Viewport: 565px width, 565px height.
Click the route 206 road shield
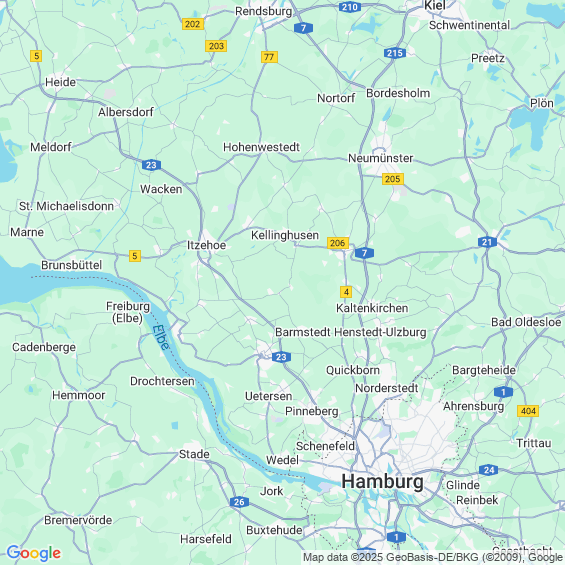338,243
